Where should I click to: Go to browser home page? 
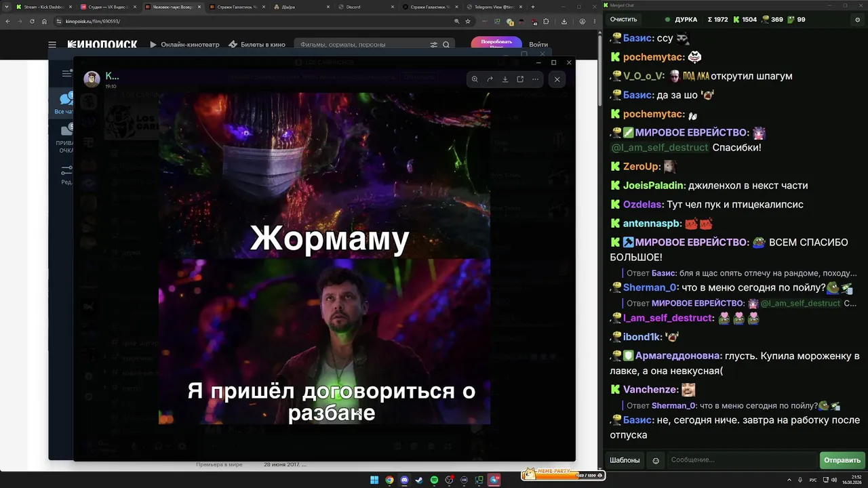(x=44, y=21)
